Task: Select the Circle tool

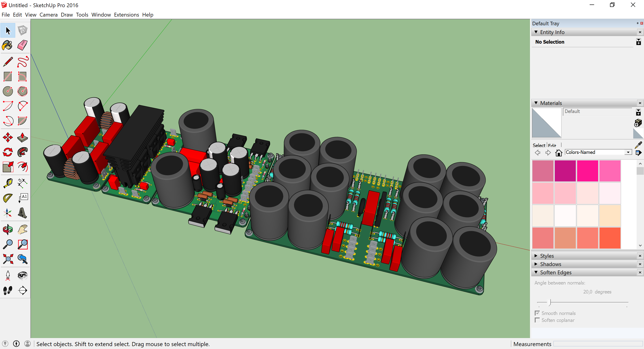Action: 8,91
